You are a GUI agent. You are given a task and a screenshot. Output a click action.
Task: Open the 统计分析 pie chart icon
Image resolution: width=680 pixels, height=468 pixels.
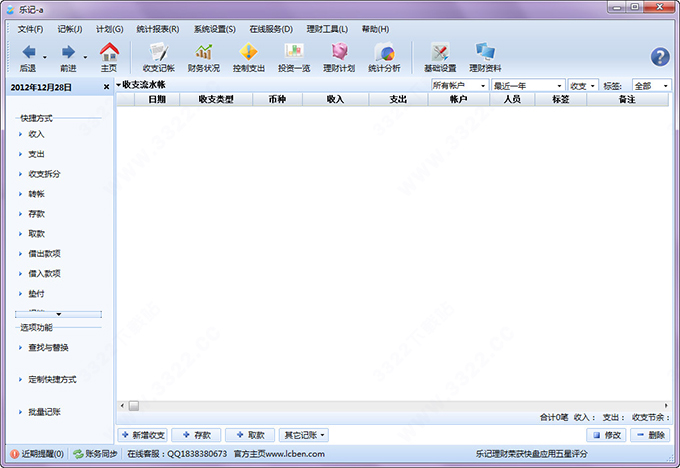[384, 52]
